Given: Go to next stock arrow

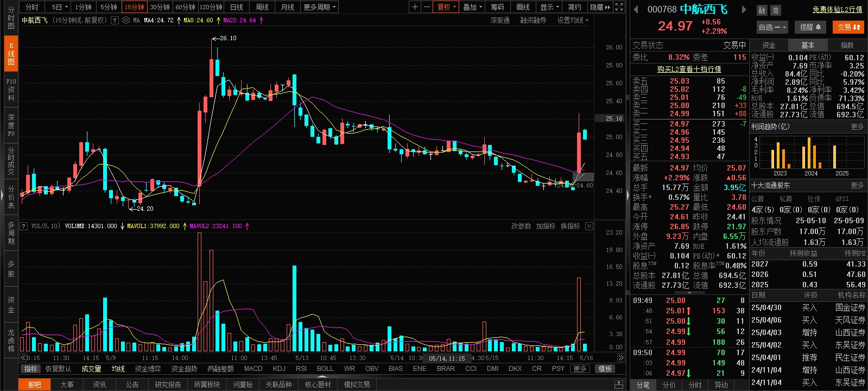Looking at the screenshot, I should pos(744,9).
